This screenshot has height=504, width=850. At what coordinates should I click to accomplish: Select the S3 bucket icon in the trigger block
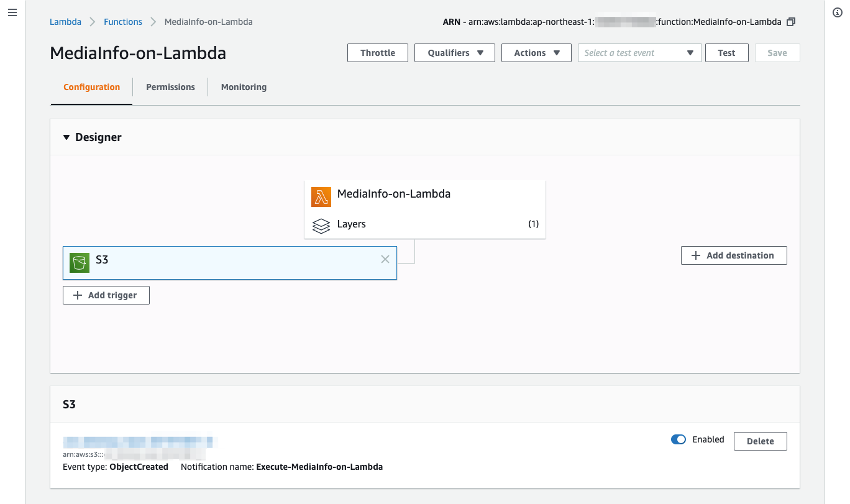[x=79, y=262]
